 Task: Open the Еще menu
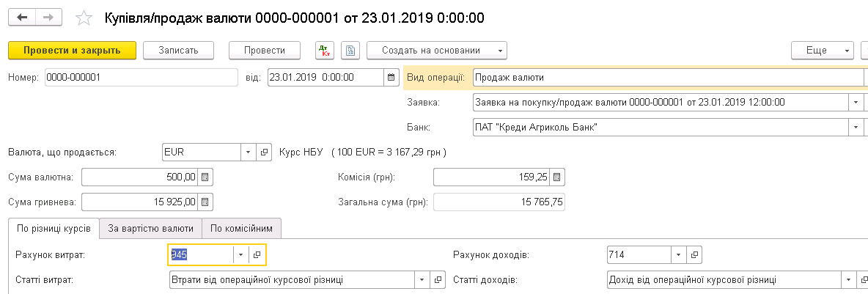(823, 51)
